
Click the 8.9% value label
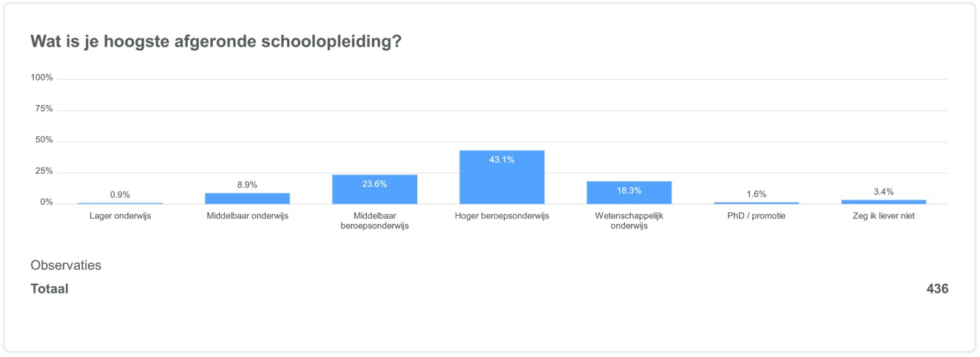(x=247, y=185)
